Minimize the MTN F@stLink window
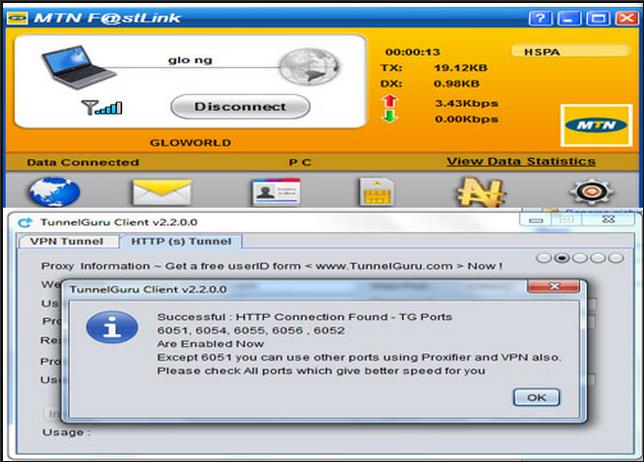Screen dimensions: 644x462 click(x=569, y=18)
